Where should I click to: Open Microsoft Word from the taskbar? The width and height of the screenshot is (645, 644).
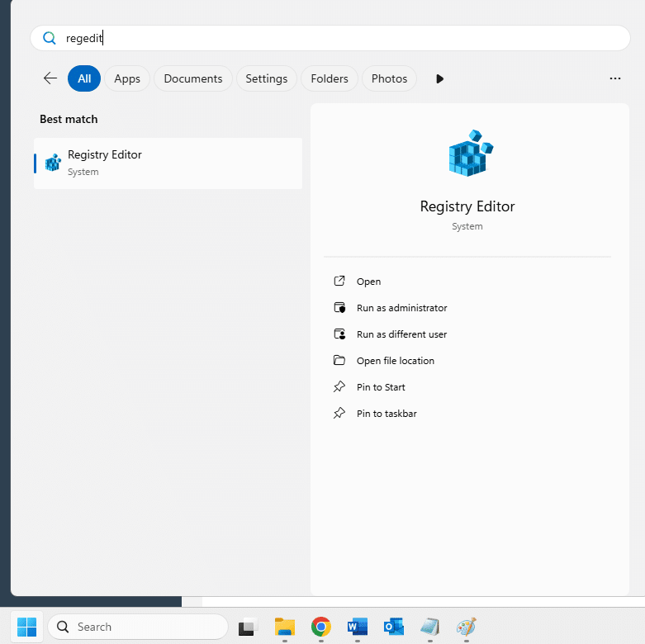click(x=357, y=627)
